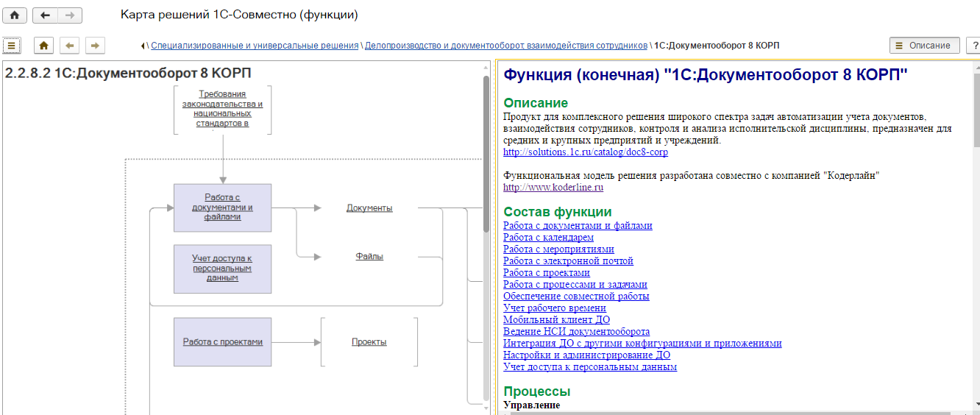
Task: Open link Работа с календарем
Action: [x=548, y=238]
